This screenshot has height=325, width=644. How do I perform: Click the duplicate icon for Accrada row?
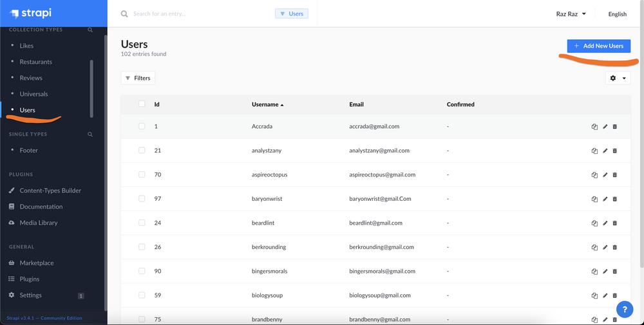click(594, 127)
